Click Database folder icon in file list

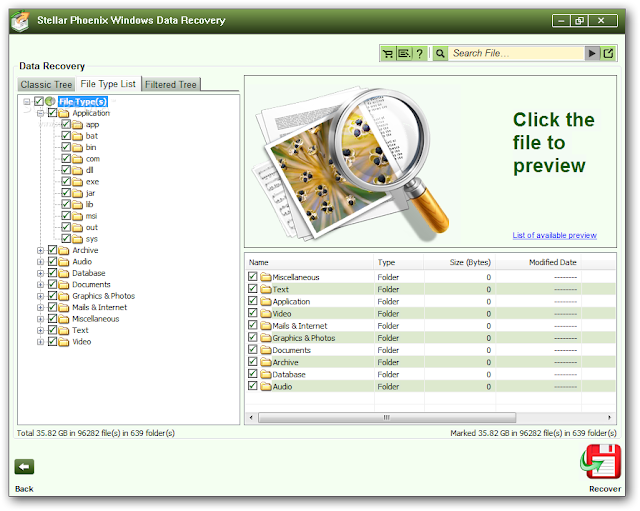coord(266,374)
